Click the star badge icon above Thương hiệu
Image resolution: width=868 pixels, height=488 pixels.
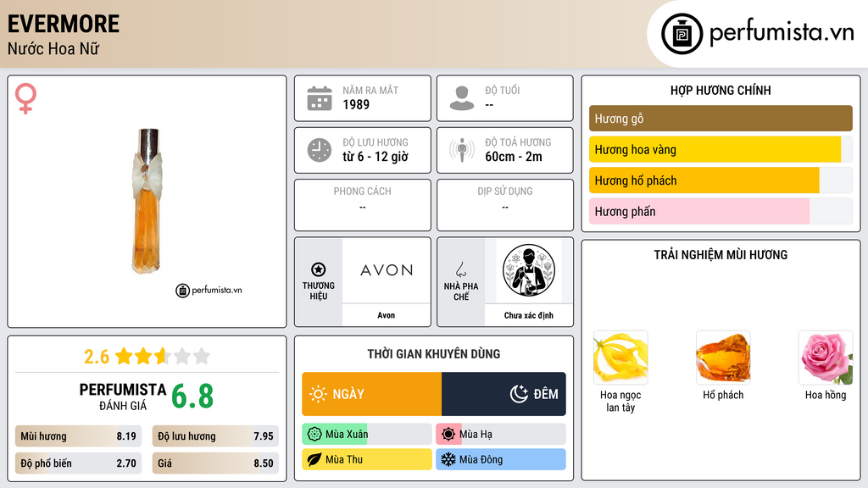point(319,269)
